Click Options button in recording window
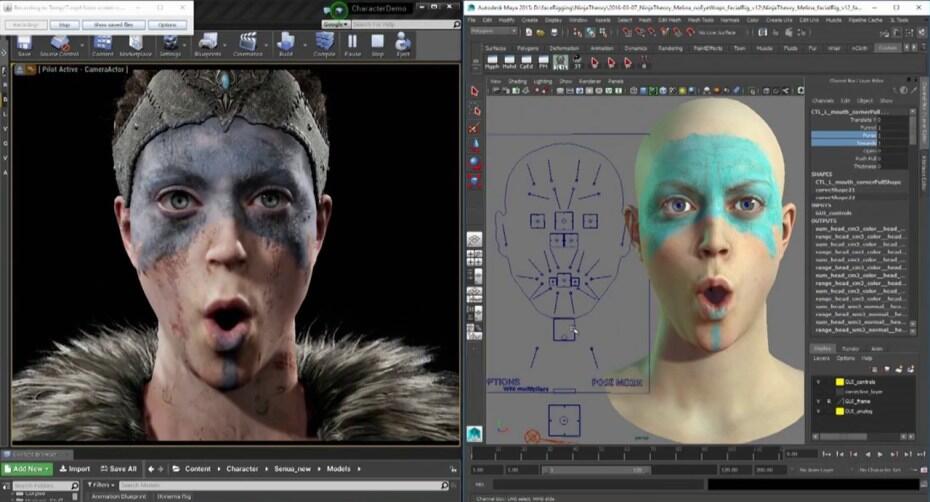 [x=167, y=24]
